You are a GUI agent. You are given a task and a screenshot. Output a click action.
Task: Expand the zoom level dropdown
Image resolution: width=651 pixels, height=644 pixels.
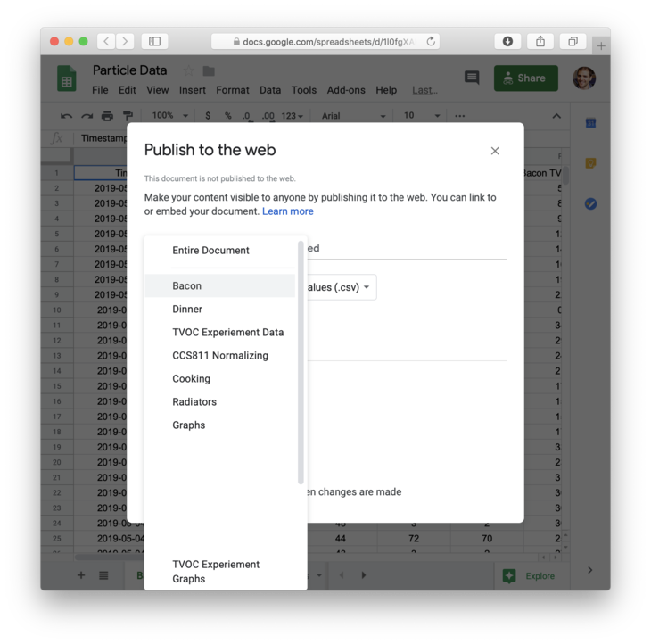click(x=171, y=116)
